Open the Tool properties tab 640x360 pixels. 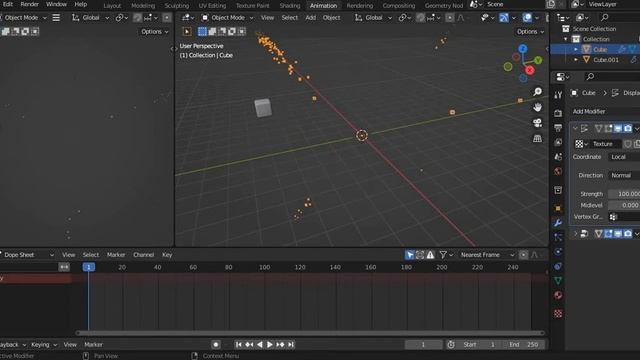click(558, 95)
